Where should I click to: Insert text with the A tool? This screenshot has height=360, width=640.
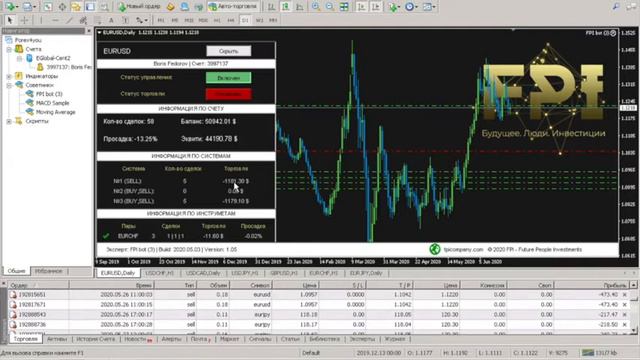point(111,20)
